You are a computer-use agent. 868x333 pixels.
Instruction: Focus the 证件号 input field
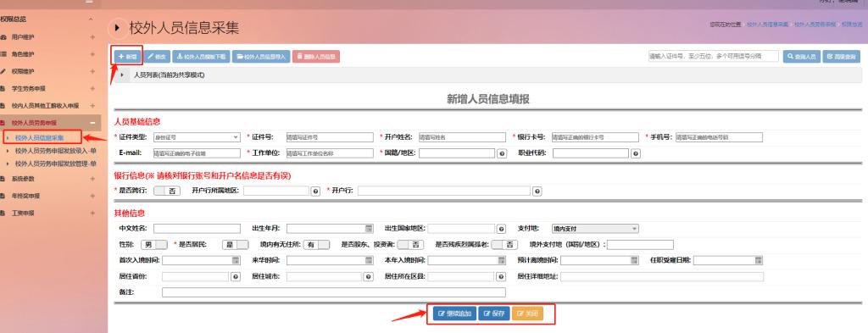pyautogui.click(x=330, y=137)
